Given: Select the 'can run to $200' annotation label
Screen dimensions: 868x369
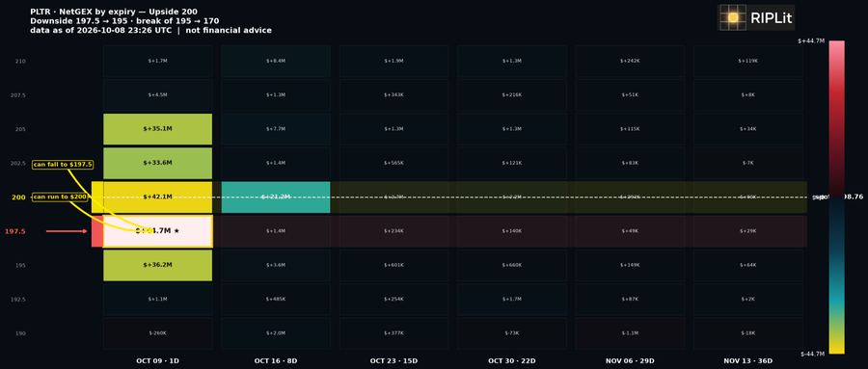Looking at the screenshot, I should click(x=60, y=197).
